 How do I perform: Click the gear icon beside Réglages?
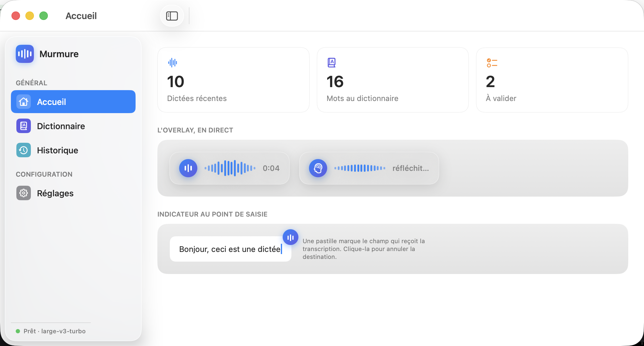point(24,193)
